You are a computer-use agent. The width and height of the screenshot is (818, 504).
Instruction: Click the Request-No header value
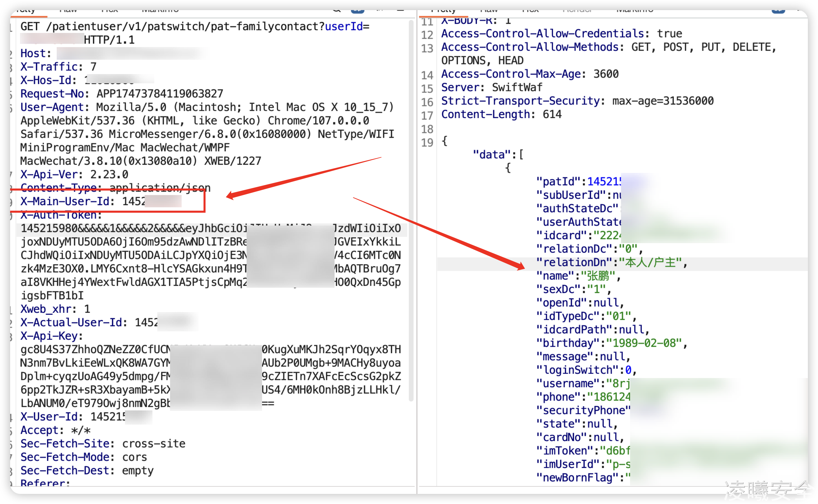(160, 94)
